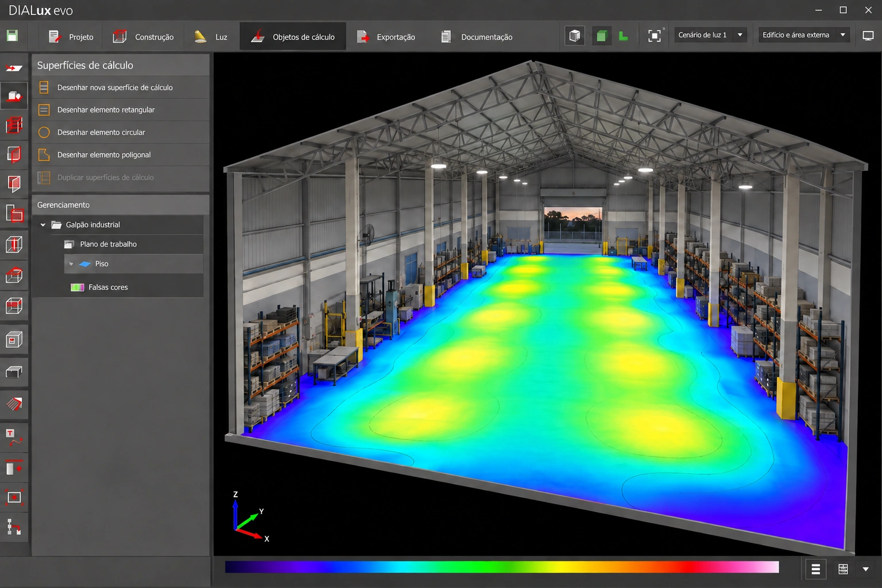This screenshot has height=588, width=882.
Task: Switch to the Construção tab
Action: coord(143,37)
